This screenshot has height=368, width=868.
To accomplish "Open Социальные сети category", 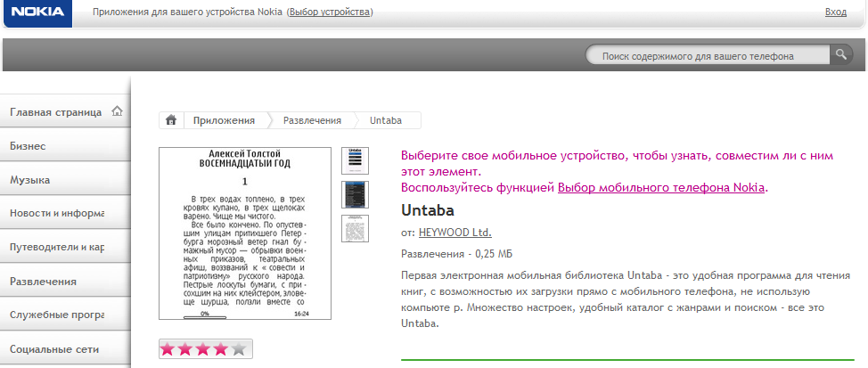I will (x=65, y=350).
